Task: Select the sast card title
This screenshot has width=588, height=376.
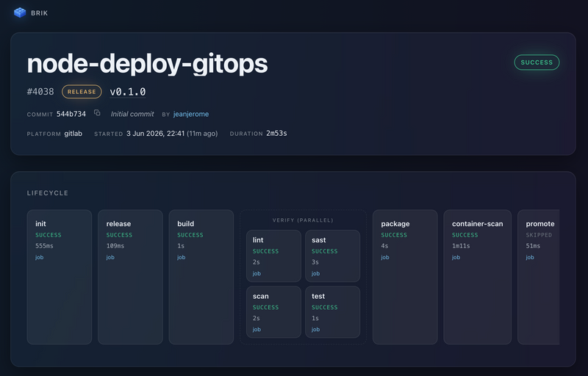Action: pos(319,239)
